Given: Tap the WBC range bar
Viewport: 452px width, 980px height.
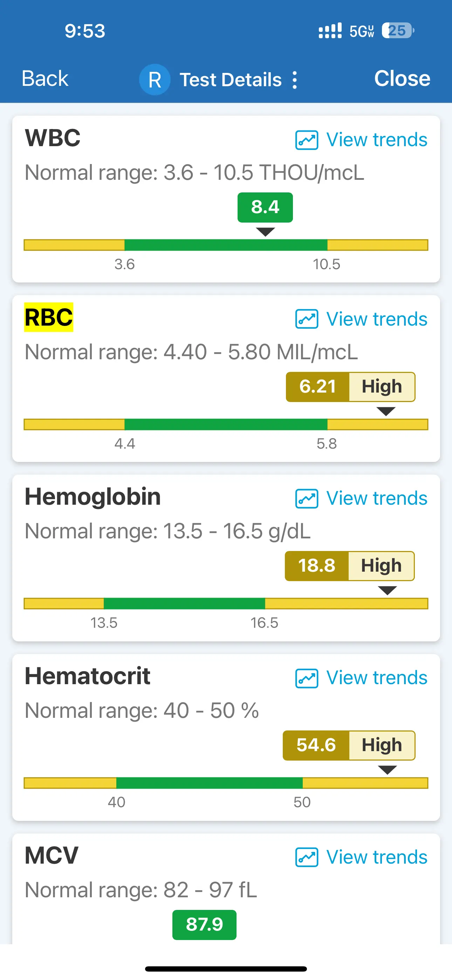Looking at the screenshot, I should [226, 245].
